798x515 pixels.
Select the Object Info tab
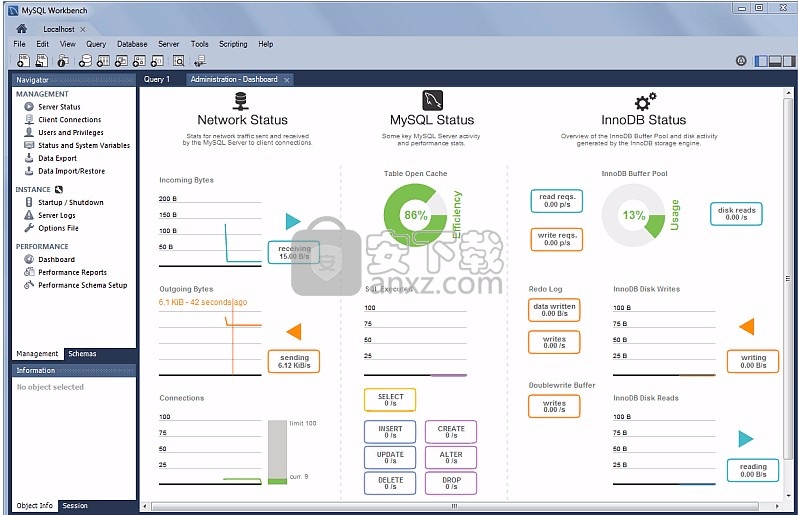point(34,506)
